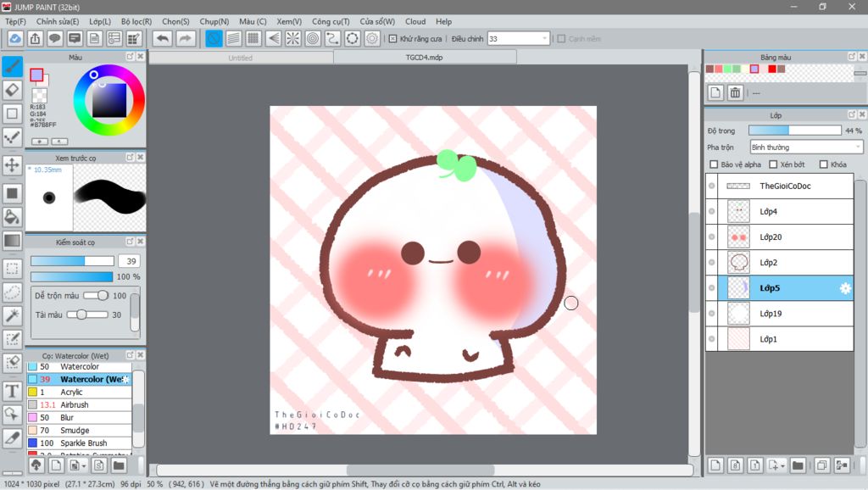Viewport: 868px width, 490px height.
Task: Enable the concentric circle snap guide
Action: [313, 38]
